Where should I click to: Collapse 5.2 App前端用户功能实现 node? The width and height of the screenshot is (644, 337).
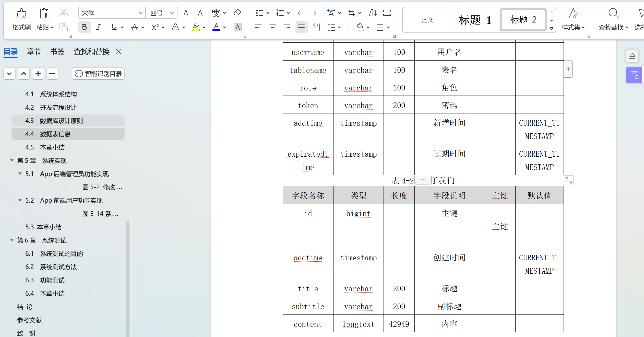[x=20, y=200]
